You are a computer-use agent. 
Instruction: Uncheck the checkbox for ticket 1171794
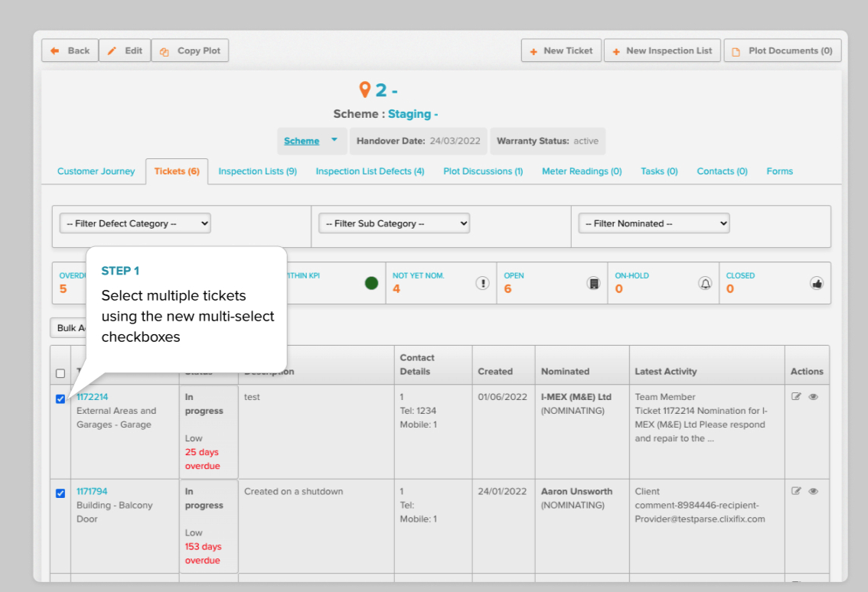point(60,493)
